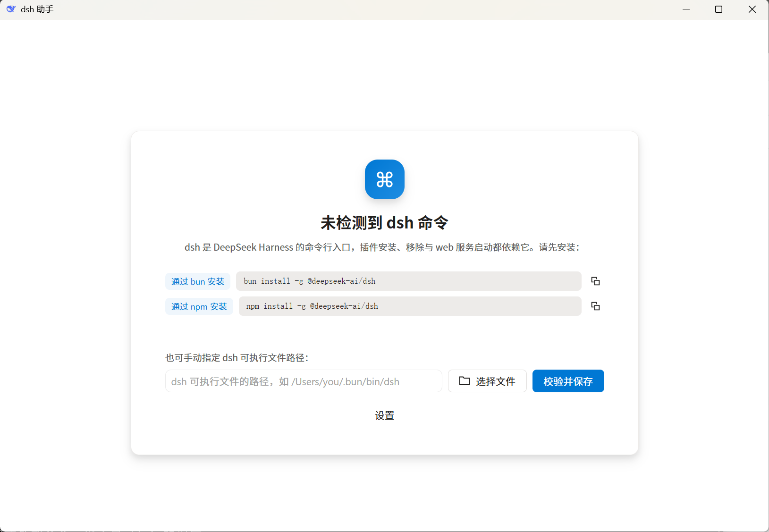Click the 也可手动指定 dsh 可执行文件路径 label
Screen dimensions: 769x532
(237, 358)
